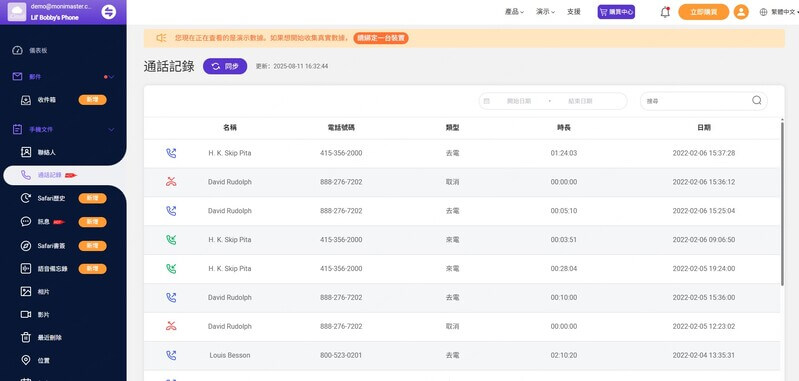This screenshot has height=381, width=799.
Task: Select 聯絡人 in the sidebar
Action: 46,152
